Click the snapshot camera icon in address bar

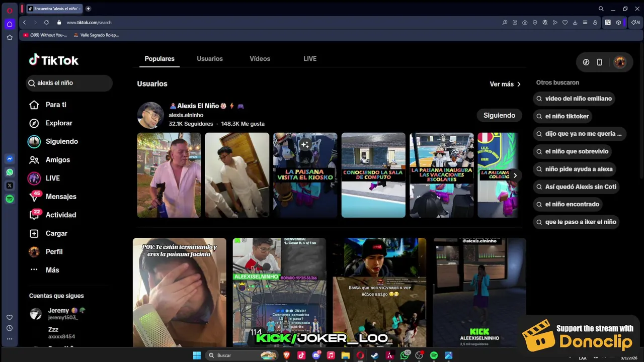[x=525, y=22]
